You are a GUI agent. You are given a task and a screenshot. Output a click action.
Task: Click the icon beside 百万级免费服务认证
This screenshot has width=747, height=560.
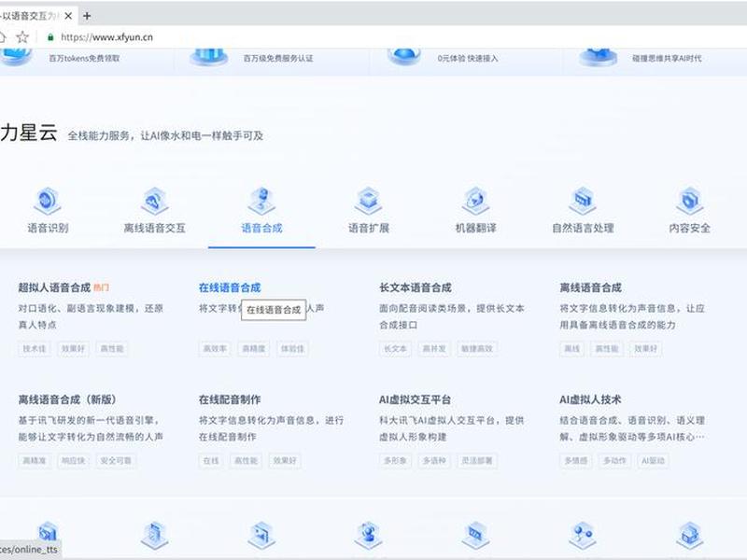pyautogui.click(x=209, y=56)
